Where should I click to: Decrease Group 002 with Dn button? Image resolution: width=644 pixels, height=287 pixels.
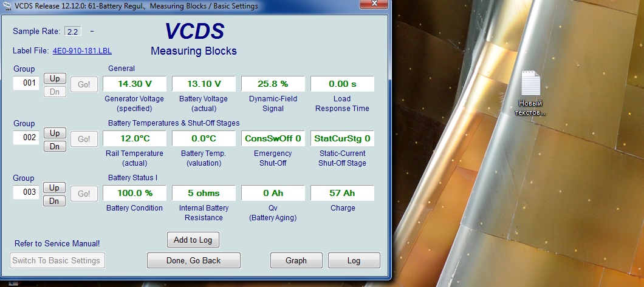[x=55, y=146]
